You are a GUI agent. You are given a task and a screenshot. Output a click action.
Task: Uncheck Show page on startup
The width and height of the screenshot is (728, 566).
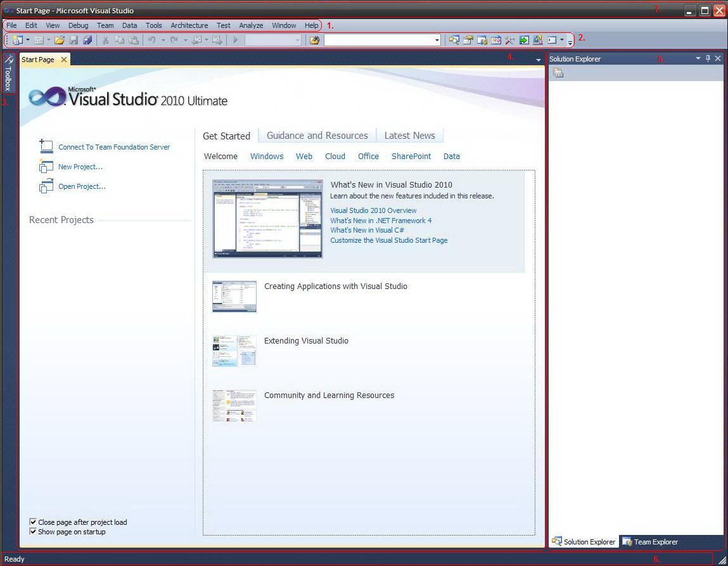pos(32,531)
